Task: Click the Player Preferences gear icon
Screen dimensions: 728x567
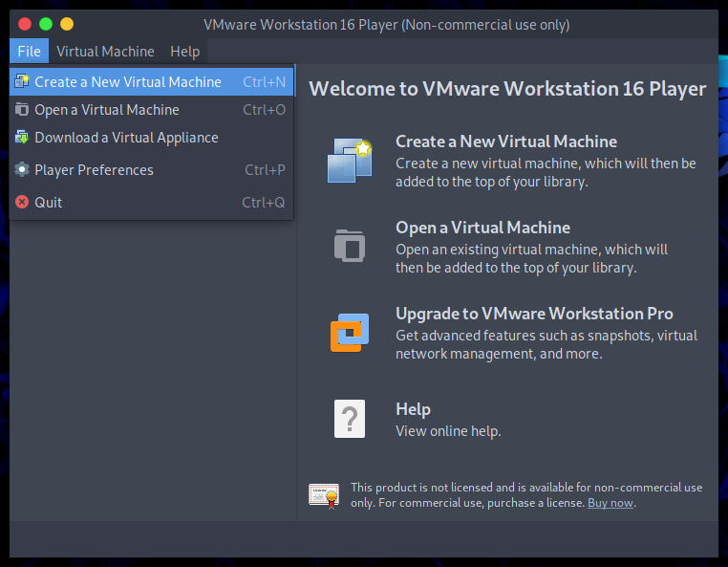Action: 22,169
